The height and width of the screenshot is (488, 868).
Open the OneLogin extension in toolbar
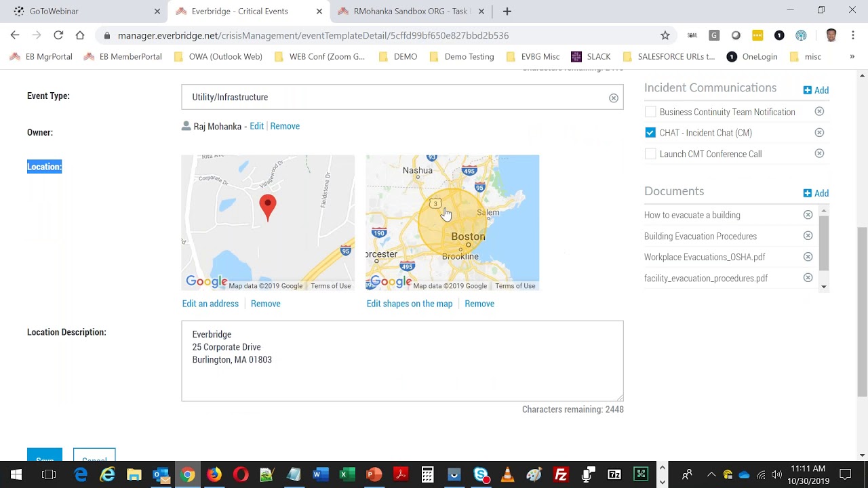(x=779, y=35)
